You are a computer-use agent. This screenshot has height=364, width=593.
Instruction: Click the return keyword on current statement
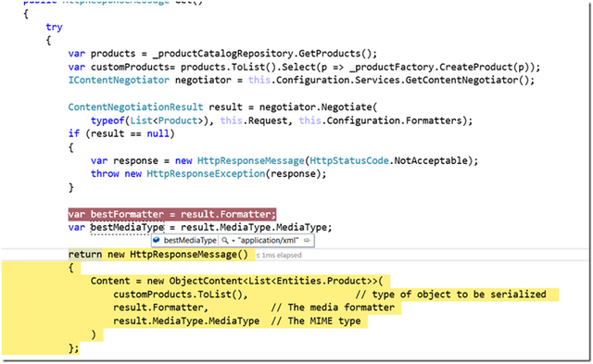coord(85,255)
